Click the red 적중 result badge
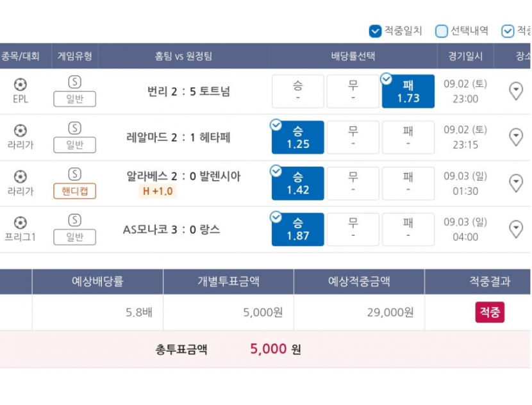Viewport: 532px width, 405px height. 490,312
